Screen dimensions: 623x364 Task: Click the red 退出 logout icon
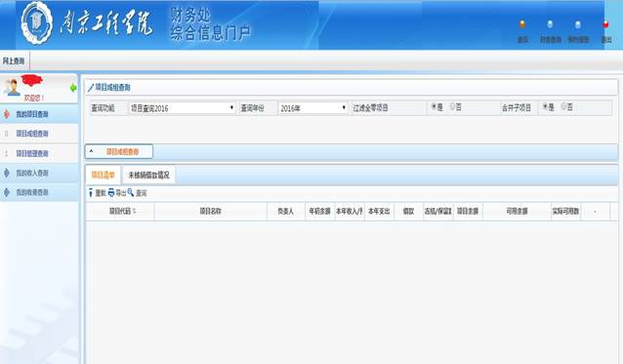point(605,24)
